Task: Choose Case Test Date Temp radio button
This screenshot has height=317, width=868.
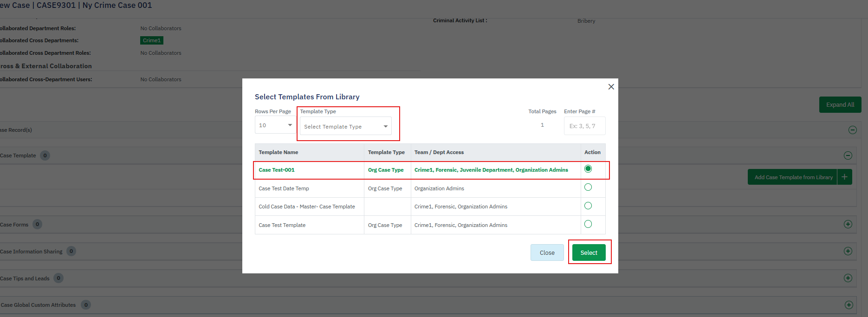Action: (588, 188)
